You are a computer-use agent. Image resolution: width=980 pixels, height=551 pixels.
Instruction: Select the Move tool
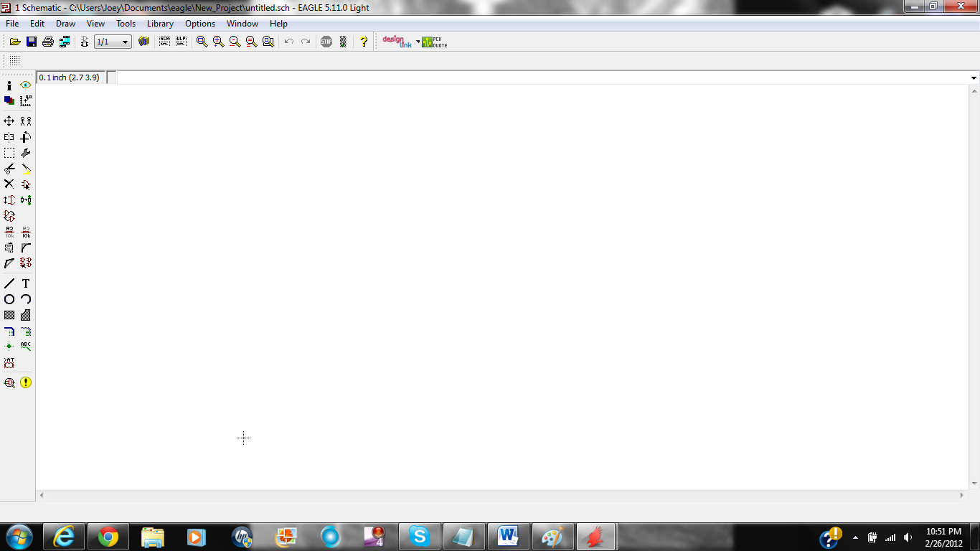[9, 121]
